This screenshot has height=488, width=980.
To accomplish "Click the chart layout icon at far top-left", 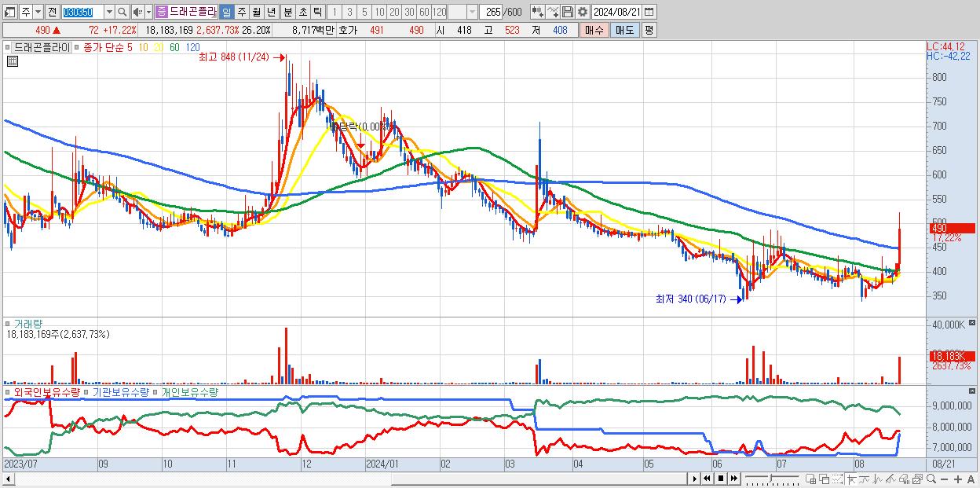I will [x=10, y=12].
